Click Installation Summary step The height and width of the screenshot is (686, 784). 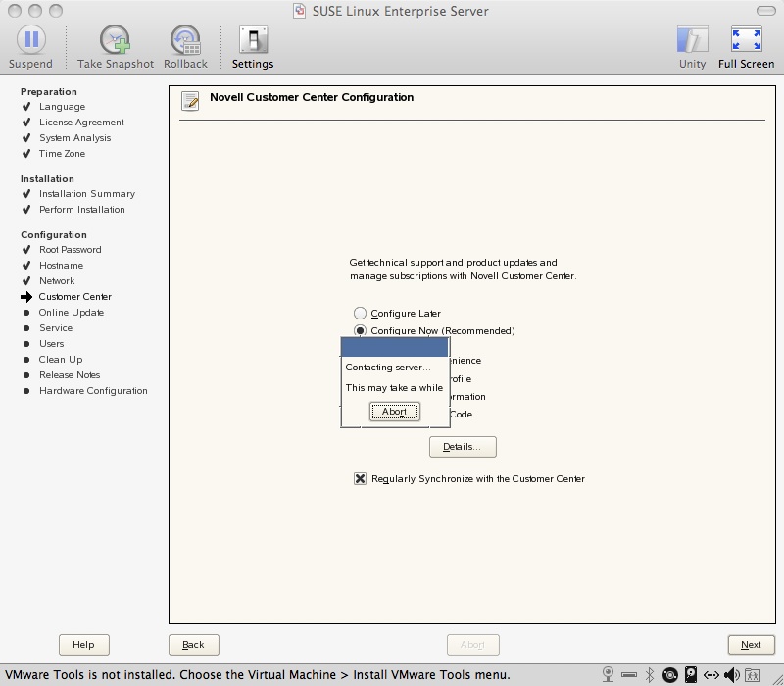click(87, 193)
